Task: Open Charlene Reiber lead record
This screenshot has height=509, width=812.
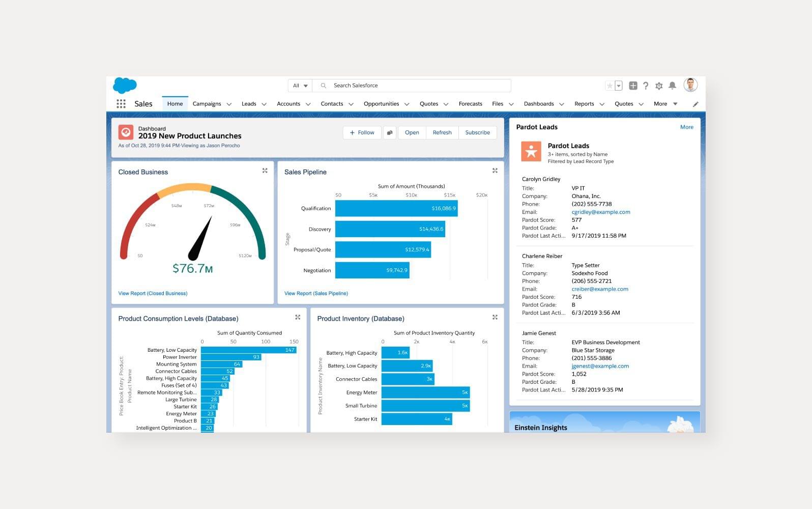Action: point(542,256)
